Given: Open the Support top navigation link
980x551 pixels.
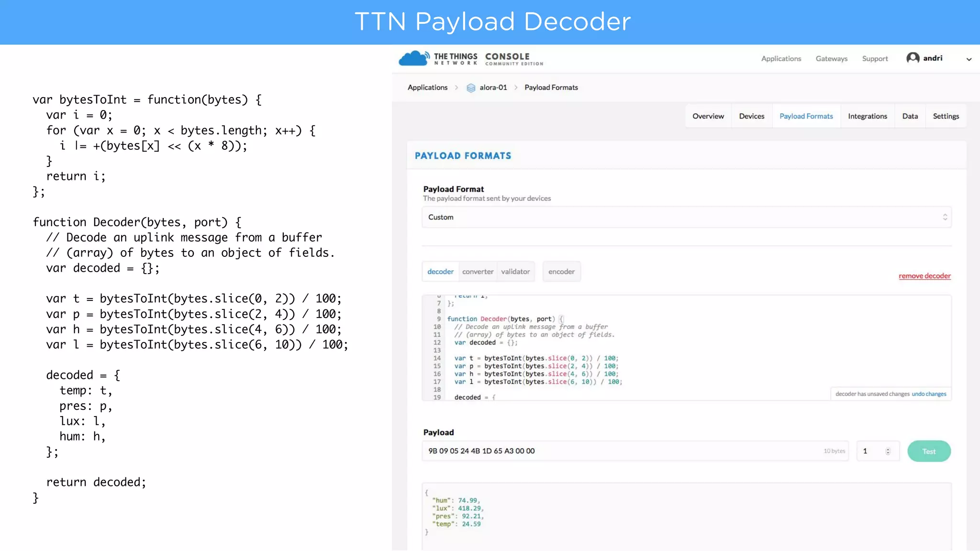Looking at the screenshot, I should [875, 58].
